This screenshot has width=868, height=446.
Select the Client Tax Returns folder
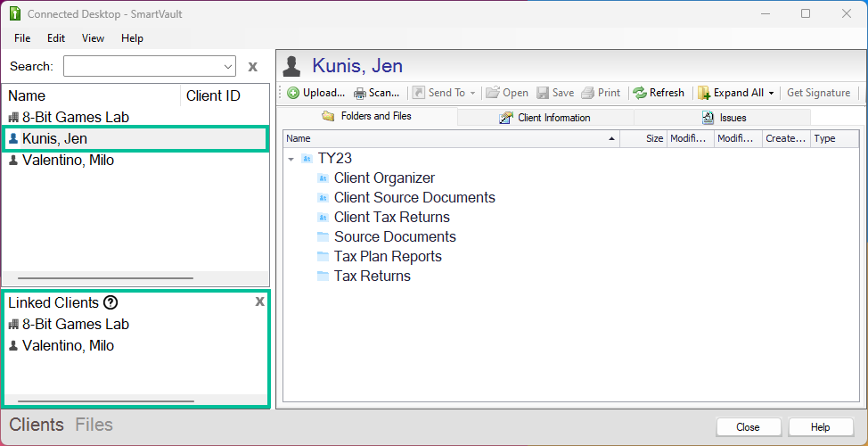coord(392,217)
